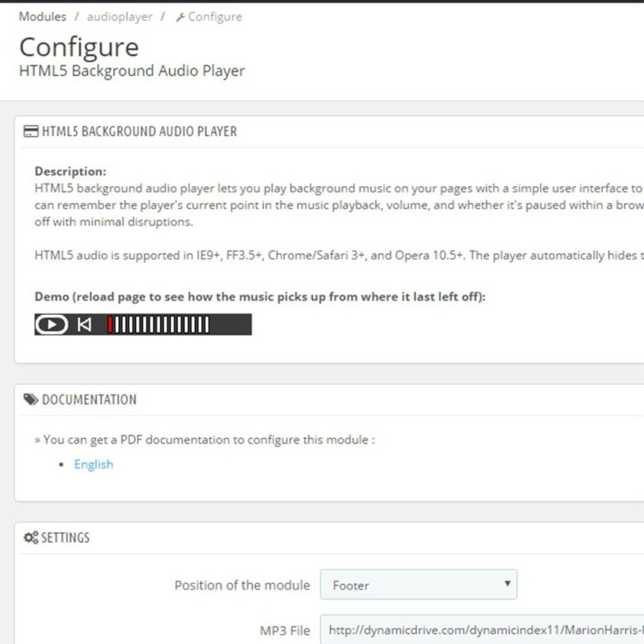Click the wrench icon beside Configure

180,17
